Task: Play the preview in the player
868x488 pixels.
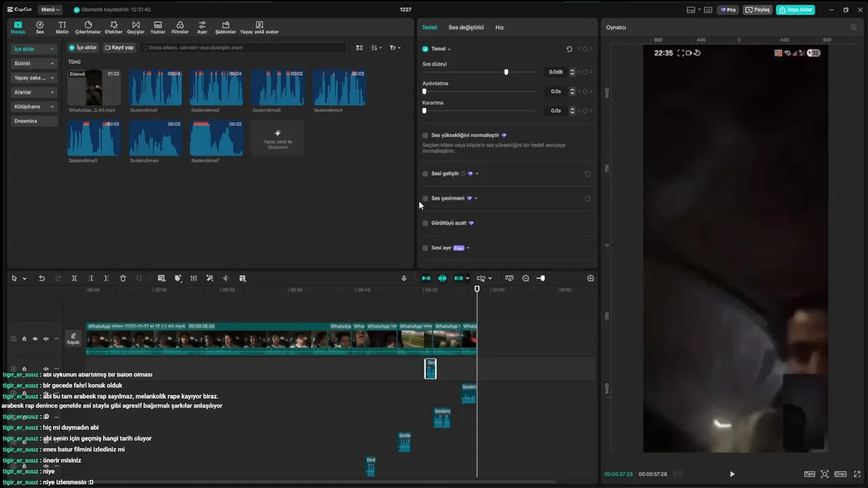Action: coord(732,474)
